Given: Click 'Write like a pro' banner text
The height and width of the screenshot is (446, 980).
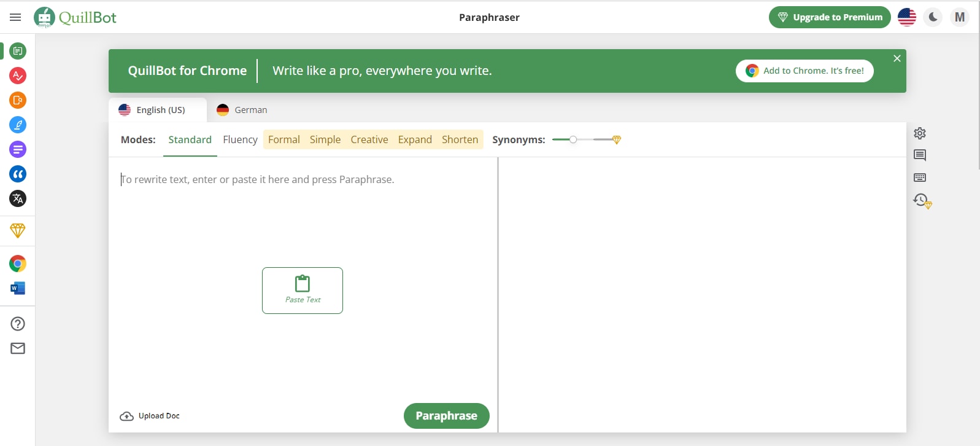Looking at the screenshot, I should (x=382, y=71).
